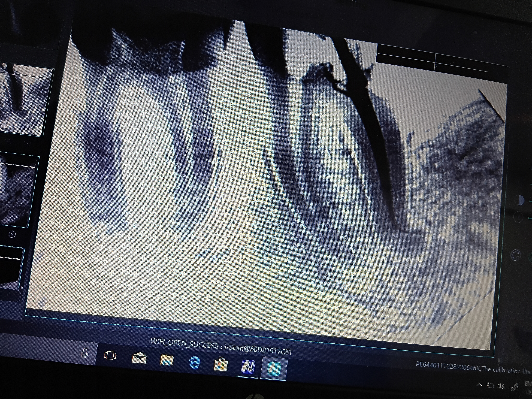532x399 pixels.
Task: Click the half-moon contrast icon on the right edge
Action: click(520, 200)
